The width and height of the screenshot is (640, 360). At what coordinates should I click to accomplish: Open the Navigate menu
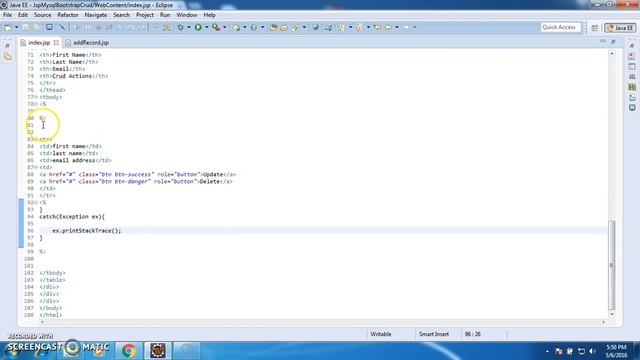click(x=96, y=15)
